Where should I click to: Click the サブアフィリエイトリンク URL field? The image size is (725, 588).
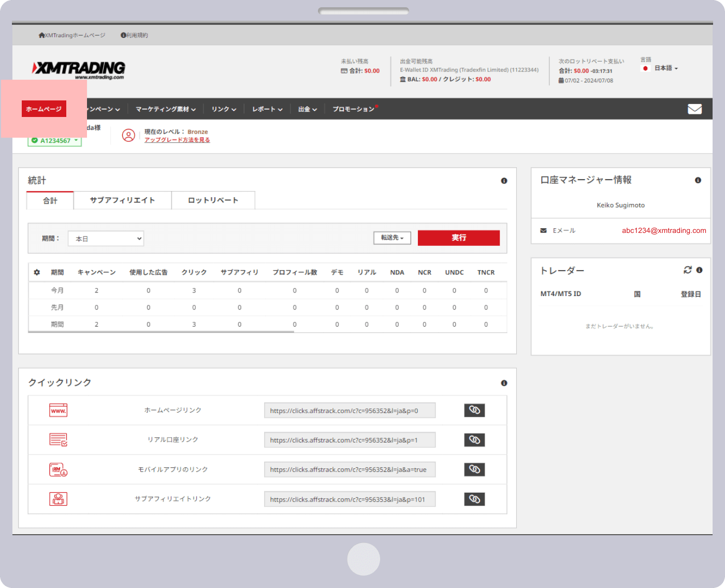coord(350,499)
